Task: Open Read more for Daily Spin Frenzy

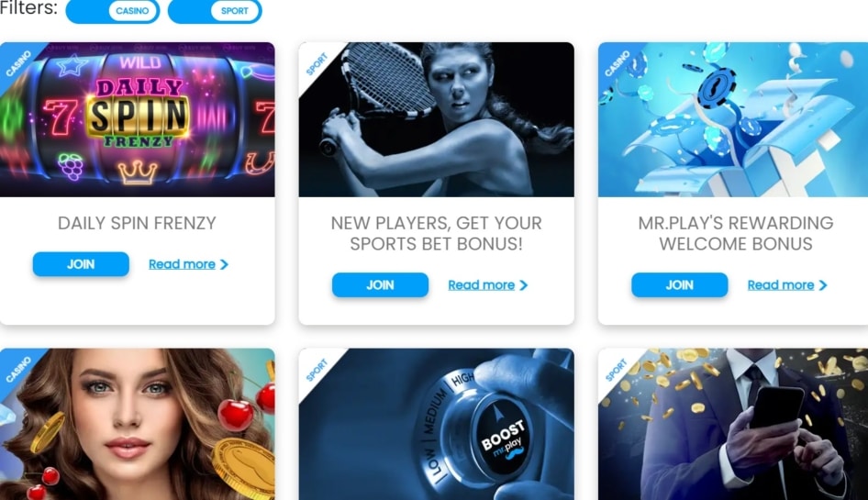Action: [182, 264]
